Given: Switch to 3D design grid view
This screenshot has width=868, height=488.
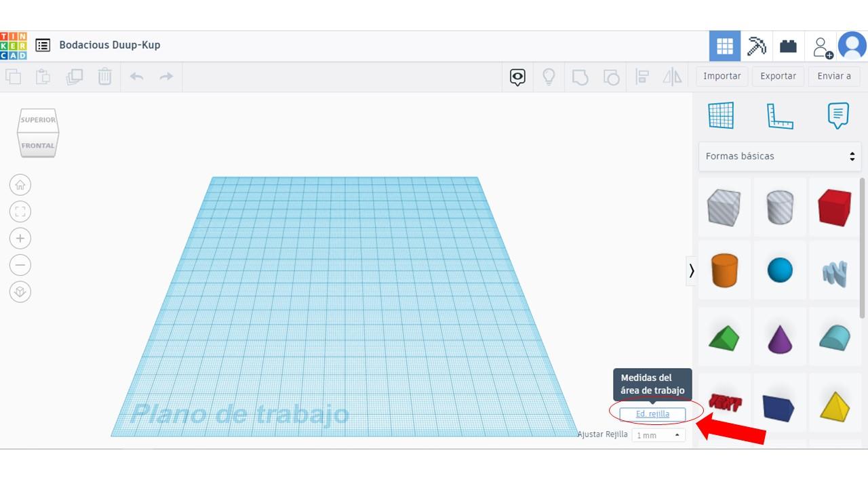Looking at the screenshot, I should point(725,46).
